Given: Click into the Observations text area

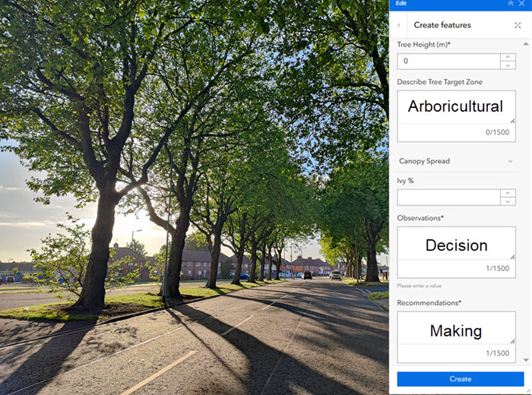Looking at the screenshot, I should pos(455,245).
